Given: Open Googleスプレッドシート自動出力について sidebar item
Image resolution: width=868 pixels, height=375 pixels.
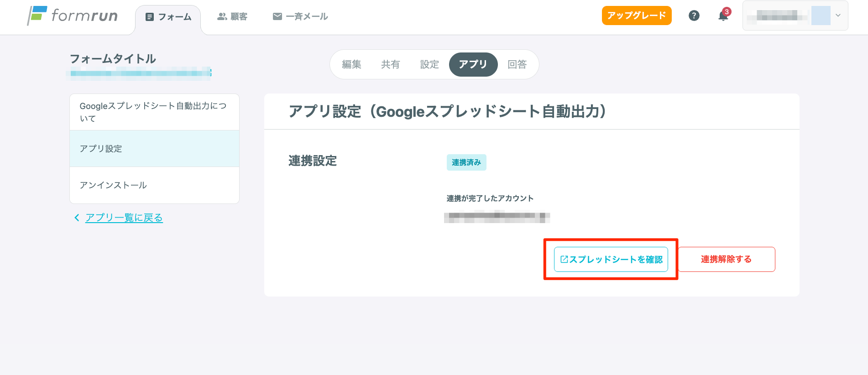Looking at the screenshot, I should [x=154, y=112].
